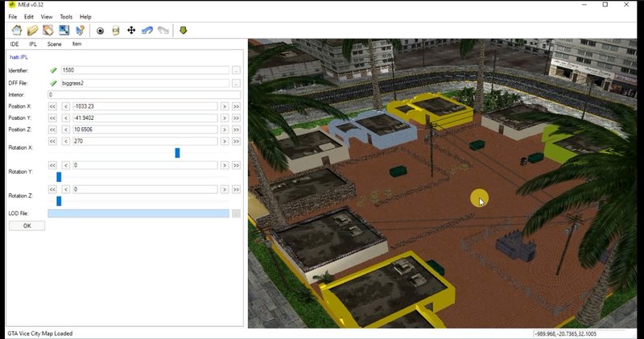The image size is (644, 339).
Task: Click the Rotation Y value field
Action: [145, 165]
